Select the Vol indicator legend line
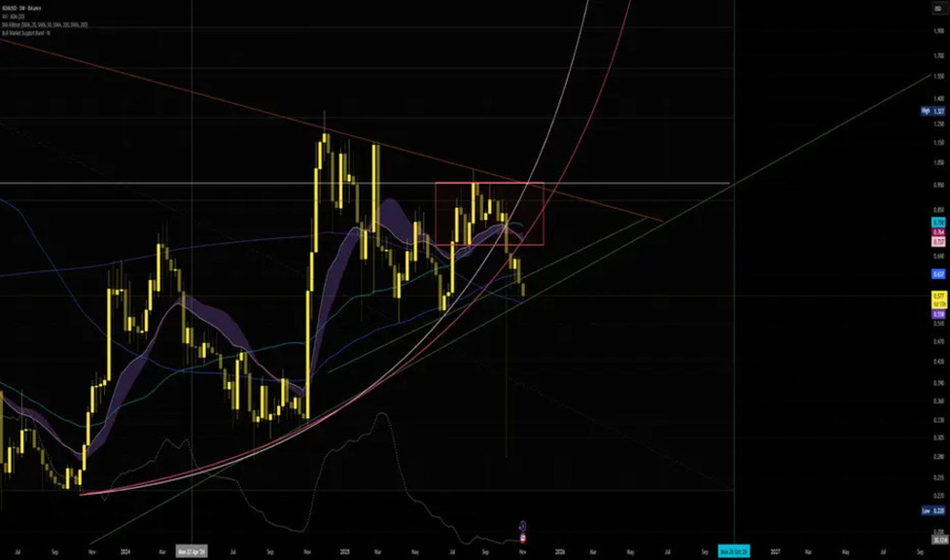Screen dimensions: 950x560 pyautogui.click(x=15, y=15)
